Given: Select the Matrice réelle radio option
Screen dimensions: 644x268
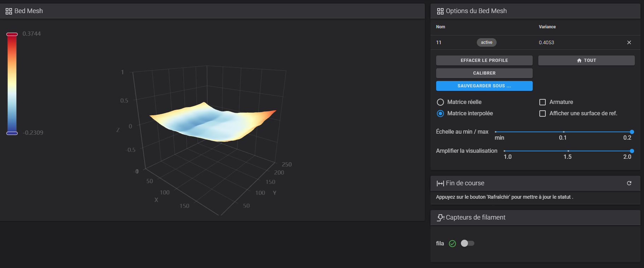Looking at the screenshot, I should pos(440,102).
